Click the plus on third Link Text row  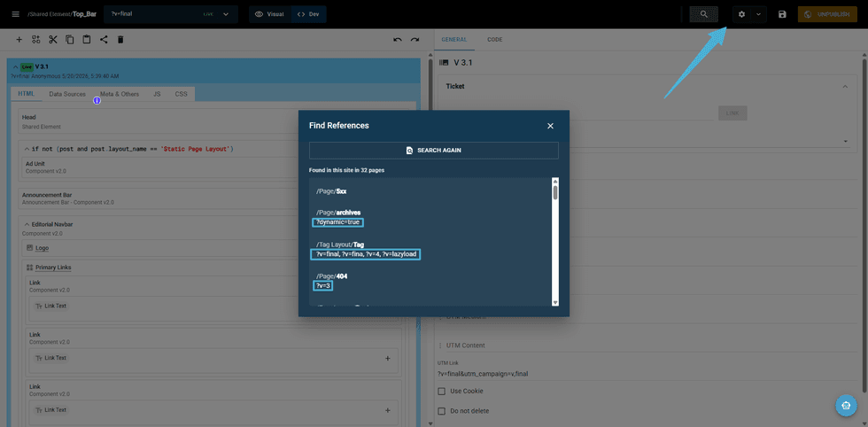(388, 410)
